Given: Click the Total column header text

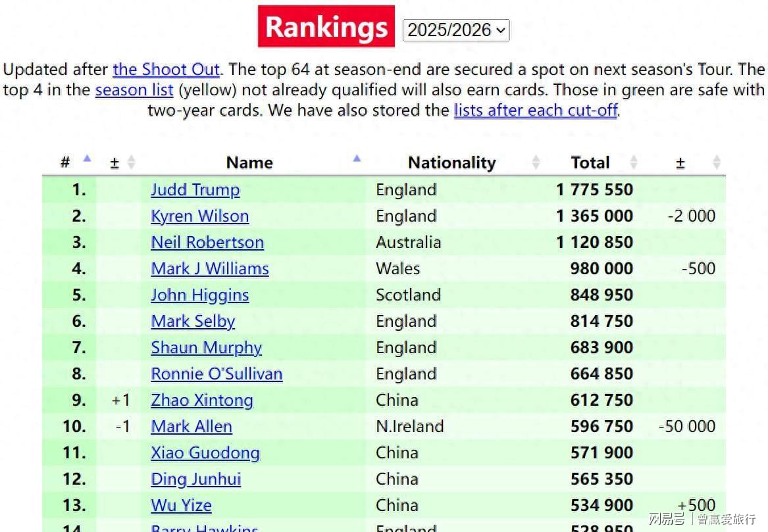Looking at the screenshot, I should pyautogui.click(x=590, y=162).
